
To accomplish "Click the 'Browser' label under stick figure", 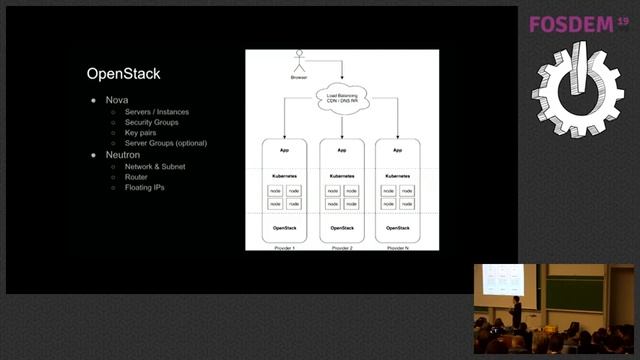I will (299, 77).
